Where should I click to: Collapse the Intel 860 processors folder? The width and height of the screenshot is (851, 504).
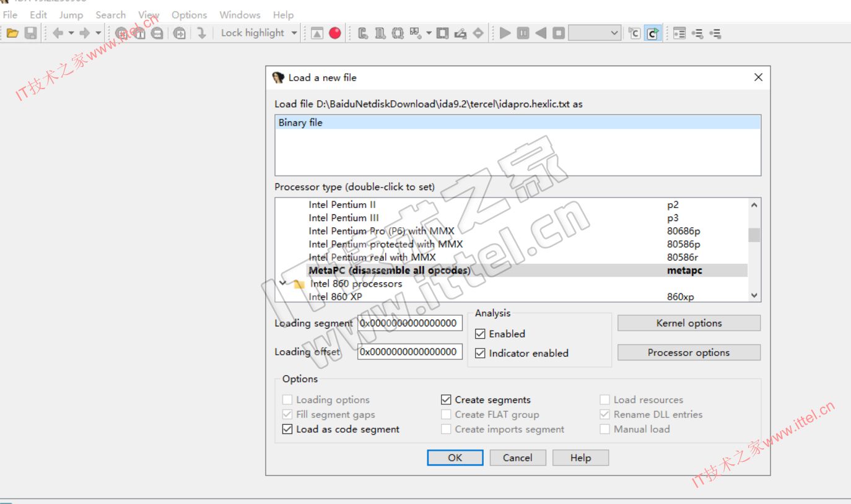(283, 284)
